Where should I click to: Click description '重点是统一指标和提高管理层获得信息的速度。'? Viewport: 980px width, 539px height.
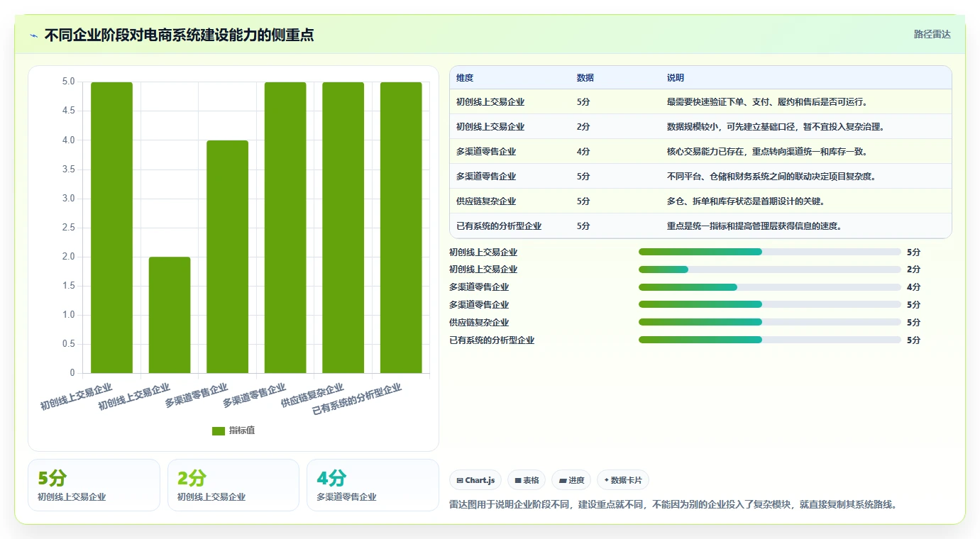click(754, 226)
